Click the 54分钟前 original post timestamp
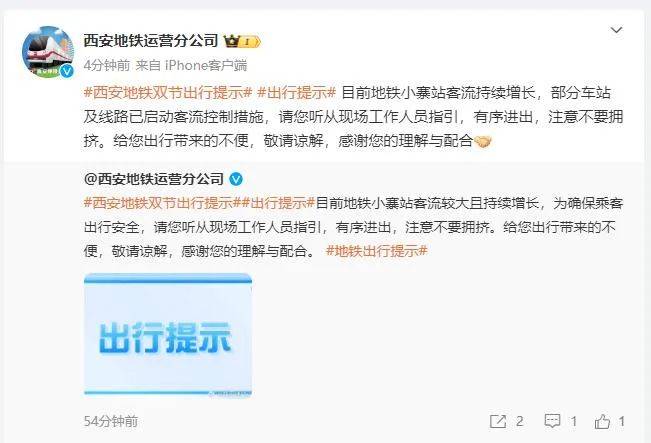651x443 pixels. click(x=111, y=421)
